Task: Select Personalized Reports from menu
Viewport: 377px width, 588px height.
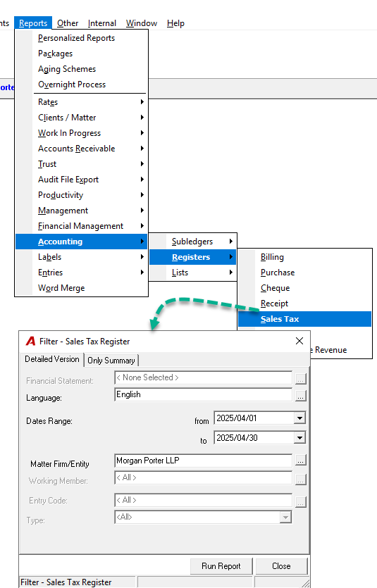Action: coord(82,38)
